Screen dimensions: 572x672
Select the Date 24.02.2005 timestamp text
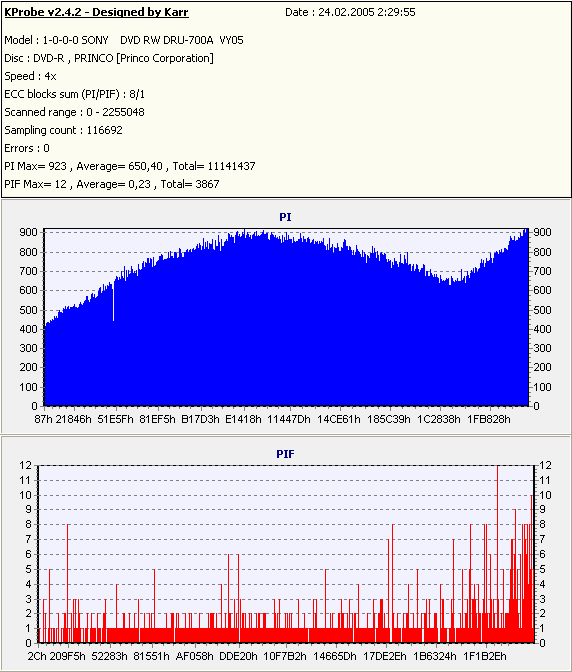tap(350, 12)
